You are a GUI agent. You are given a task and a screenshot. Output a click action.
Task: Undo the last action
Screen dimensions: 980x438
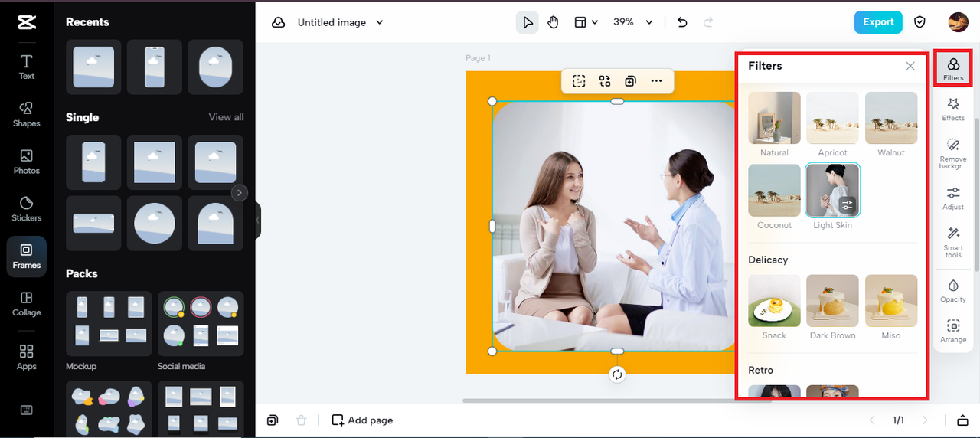click(683, 22)
